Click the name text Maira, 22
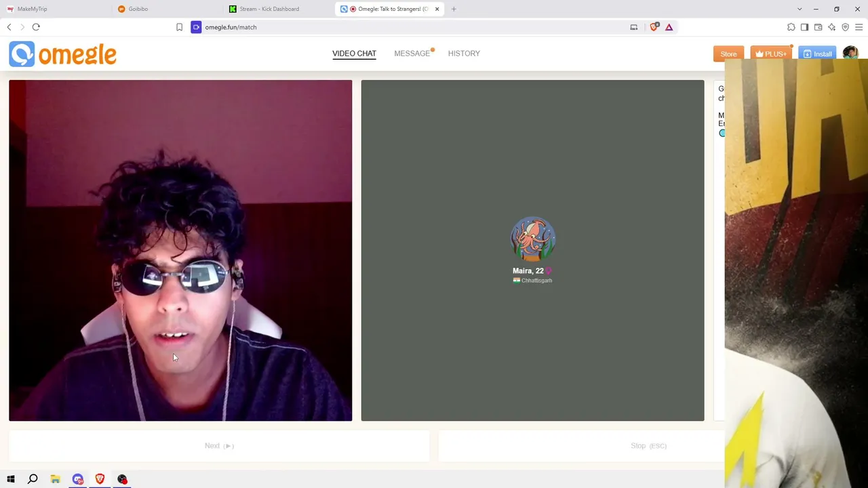 click(528, 271)
